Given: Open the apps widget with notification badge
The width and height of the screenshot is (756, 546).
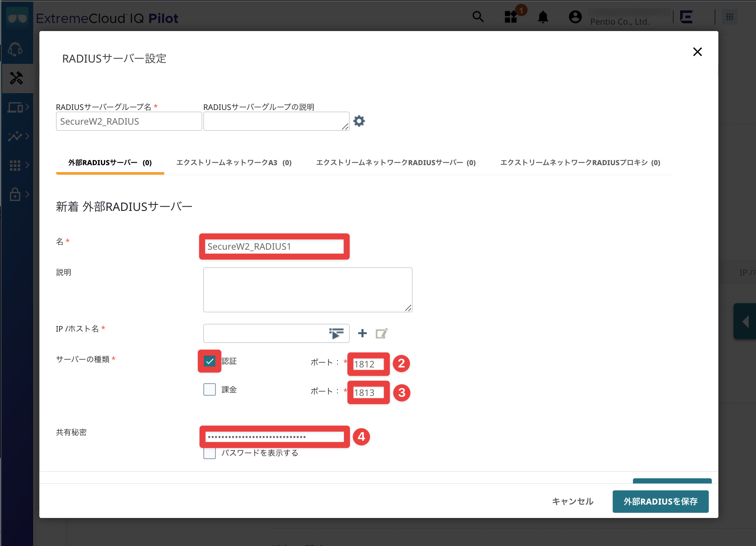Looking at the screenshot, I should [511, 17].
